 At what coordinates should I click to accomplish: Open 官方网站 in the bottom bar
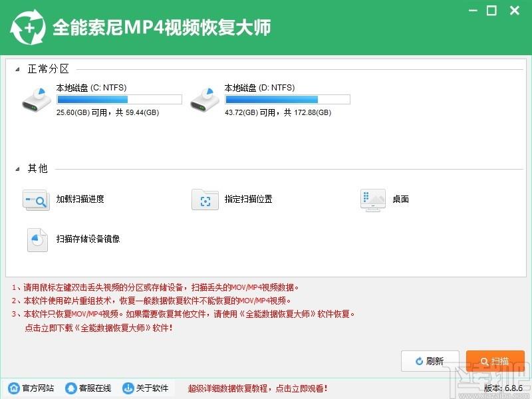click(x=31, y=388)
